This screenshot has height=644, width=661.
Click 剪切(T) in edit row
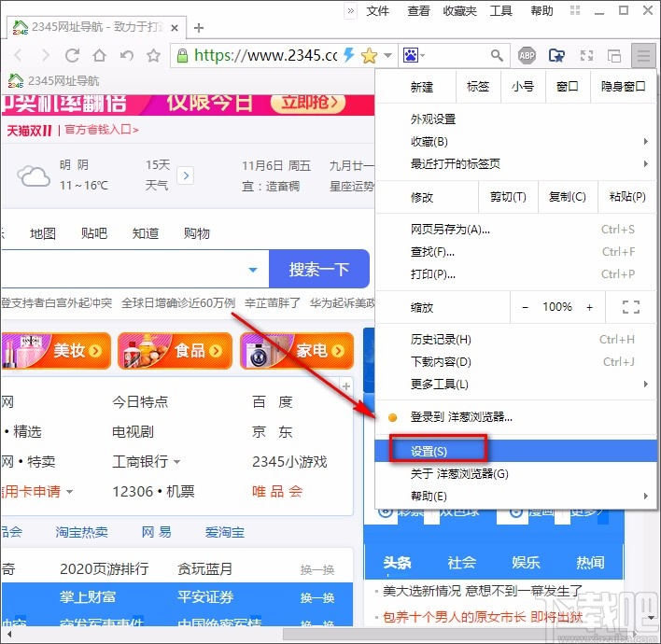coord(508,197)
